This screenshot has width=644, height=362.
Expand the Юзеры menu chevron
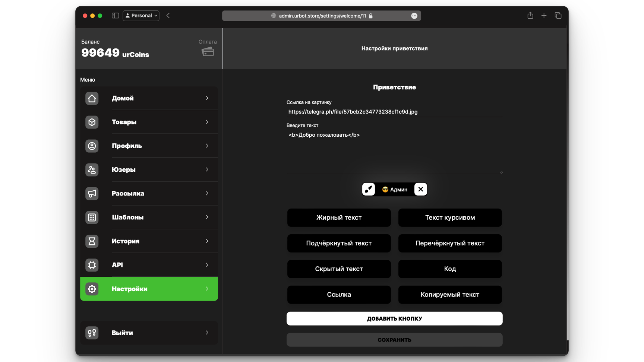tap(207, 170)
